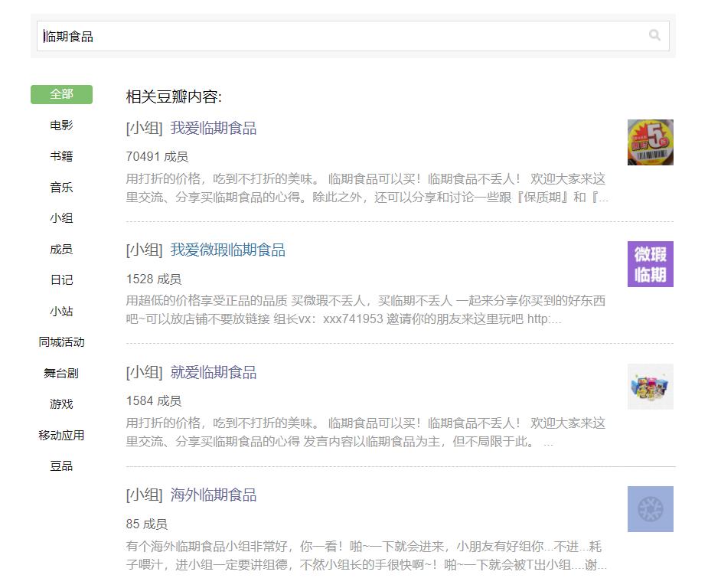Filter results by 成员
708x588 pixels.
click(x=61, y=250)
